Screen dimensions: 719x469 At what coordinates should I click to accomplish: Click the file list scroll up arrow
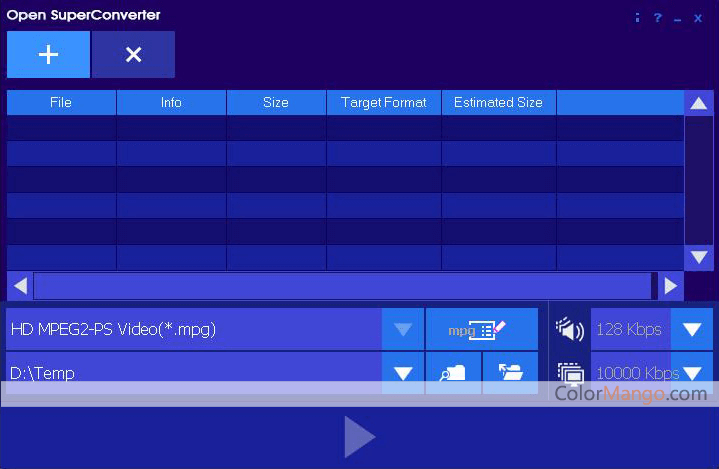point(698,103)
